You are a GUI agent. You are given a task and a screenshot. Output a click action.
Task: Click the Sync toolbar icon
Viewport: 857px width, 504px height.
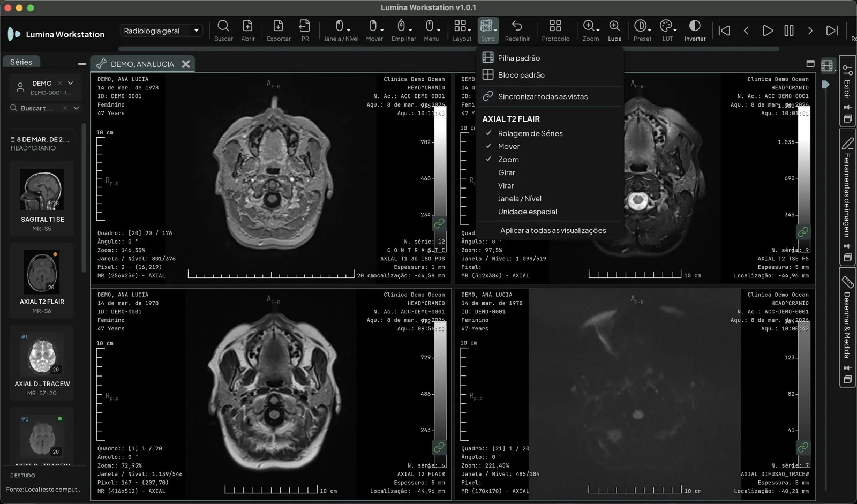[488, 31]
